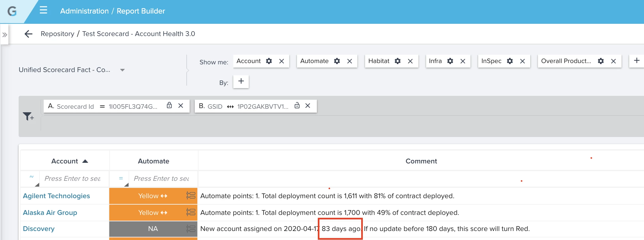The width and height of the screenshot is (644, 240).
Task: Remove the Scorecard Id filter
Action: pos(181,106)
